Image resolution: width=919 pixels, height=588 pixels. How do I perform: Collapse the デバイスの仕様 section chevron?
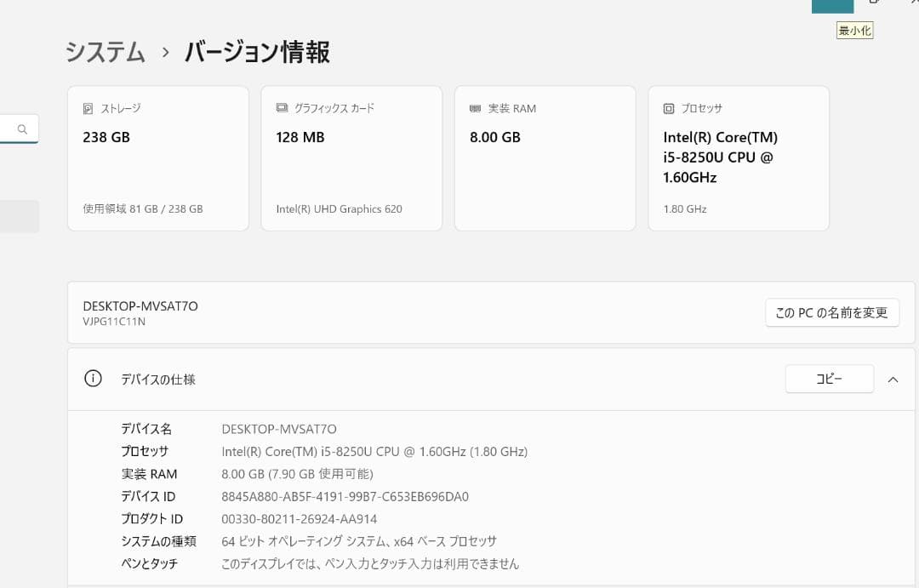(x=893, y=379)
